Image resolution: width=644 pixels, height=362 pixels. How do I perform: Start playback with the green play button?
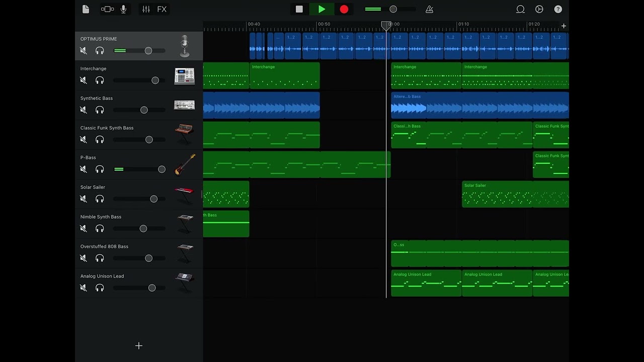coord(322,9)
